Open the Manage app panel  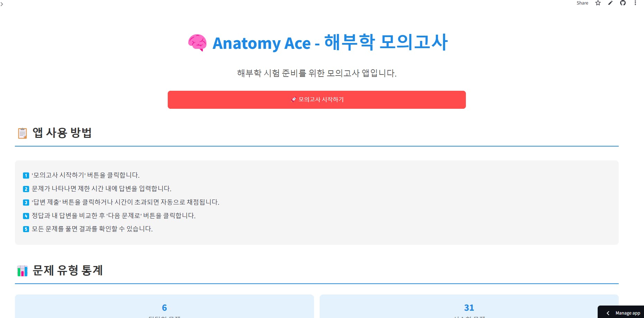pyautogui.click(x=627, y=313)
